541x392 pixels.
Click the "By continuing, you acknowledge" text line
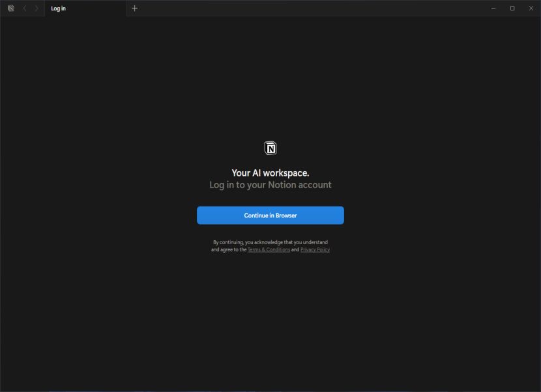coord(270,242)
